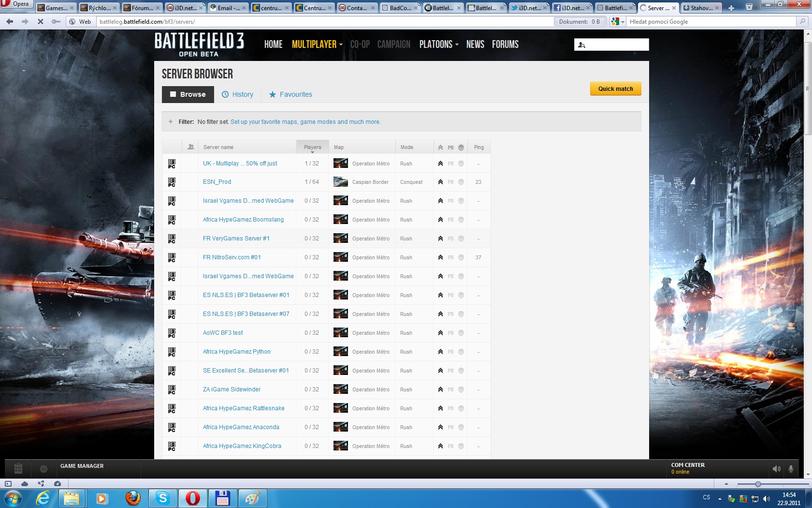The width and height of the screenshot is (812, 508).
Task: Click the Opera panel toggle icon in status bar
Action: click(8, 483)
